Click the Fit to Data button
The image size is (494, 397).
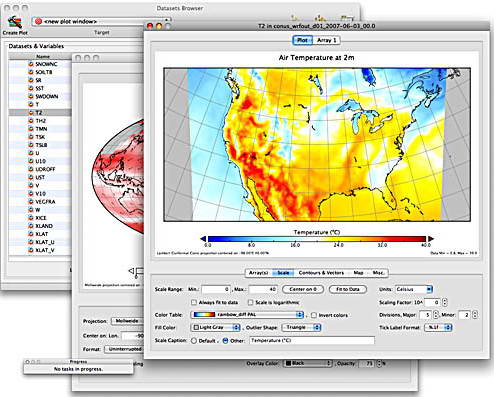(348, 289)
